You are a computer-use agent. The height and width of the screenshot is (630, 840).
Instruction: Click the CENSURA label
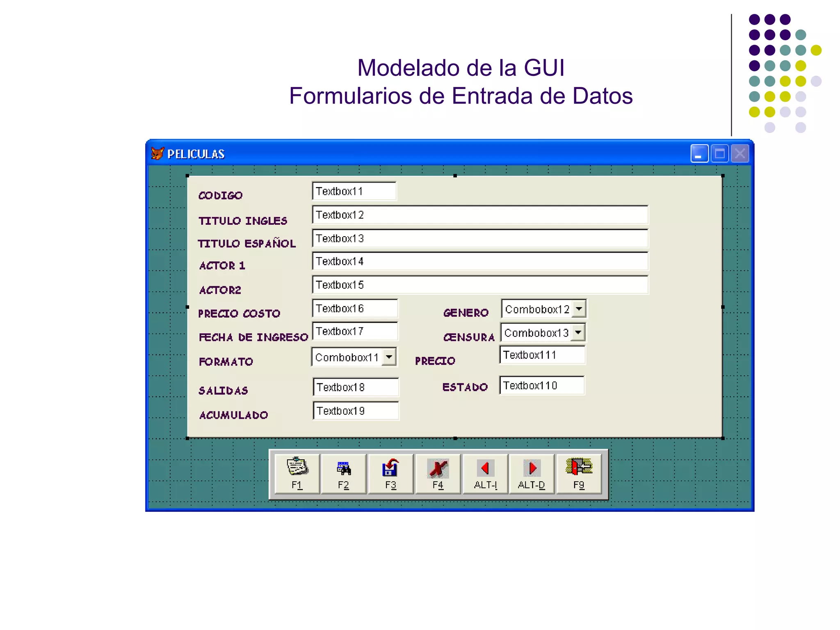tap(469, 337)
